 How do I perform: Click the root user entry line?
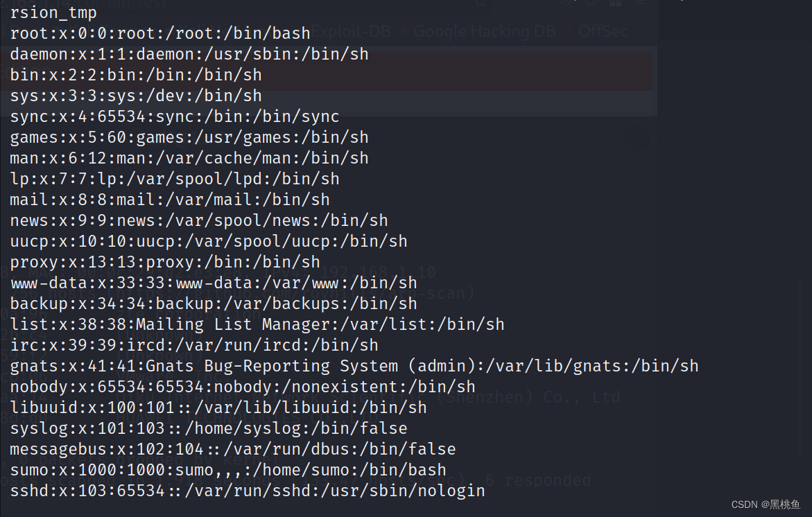[x=160, y=33]
